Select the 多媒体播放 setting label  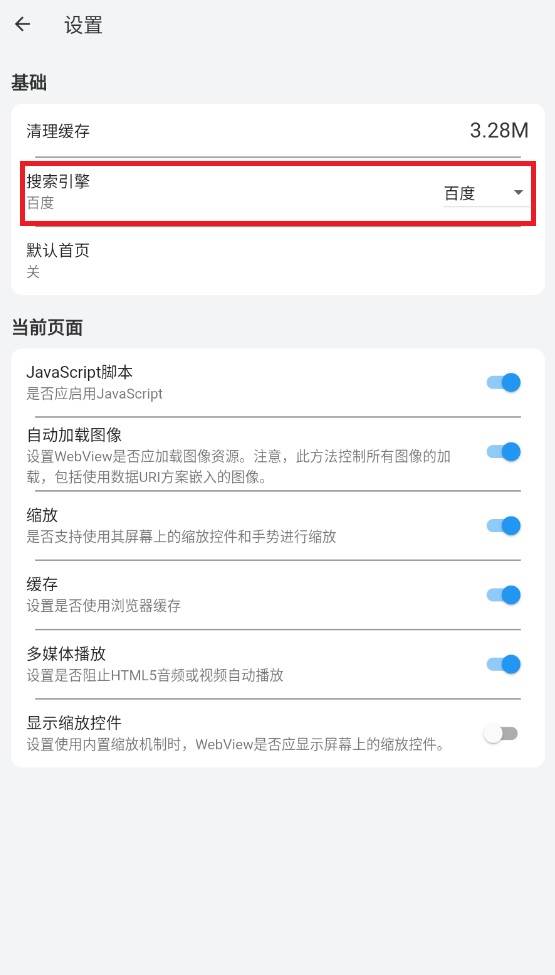(66, 654)
